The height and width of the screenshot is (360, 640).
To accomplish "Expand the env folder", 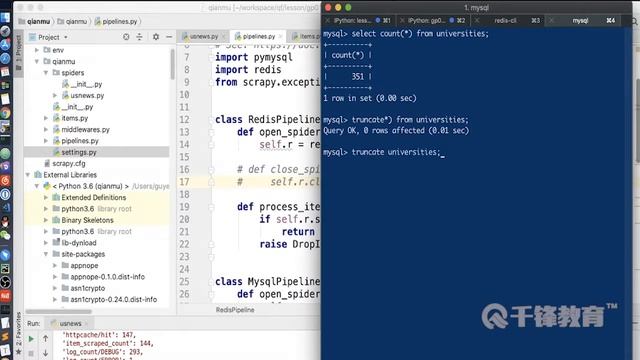I will click(x=37, y=50).
